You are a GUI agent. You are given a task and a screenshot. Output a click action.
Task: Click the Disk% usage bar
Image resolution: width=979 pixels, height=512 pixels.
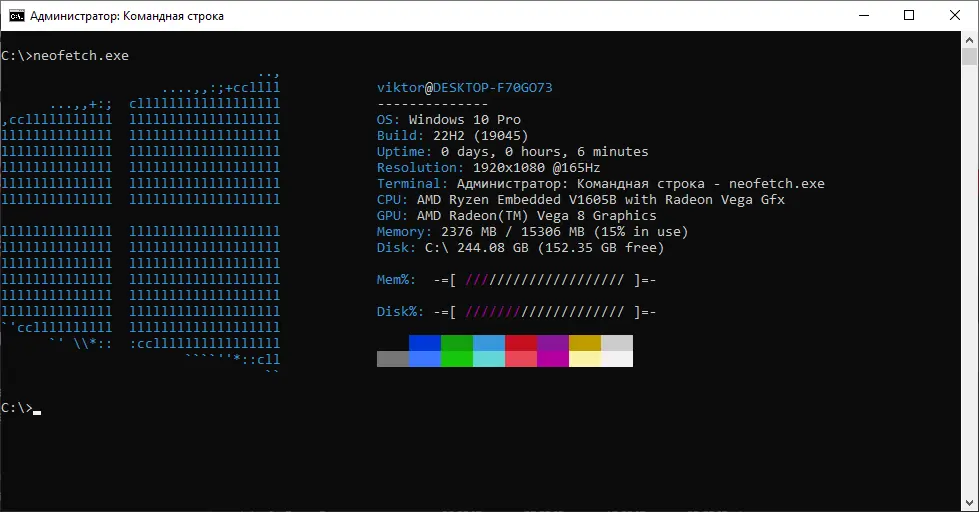pyautogui.click(x=545, y=312)
